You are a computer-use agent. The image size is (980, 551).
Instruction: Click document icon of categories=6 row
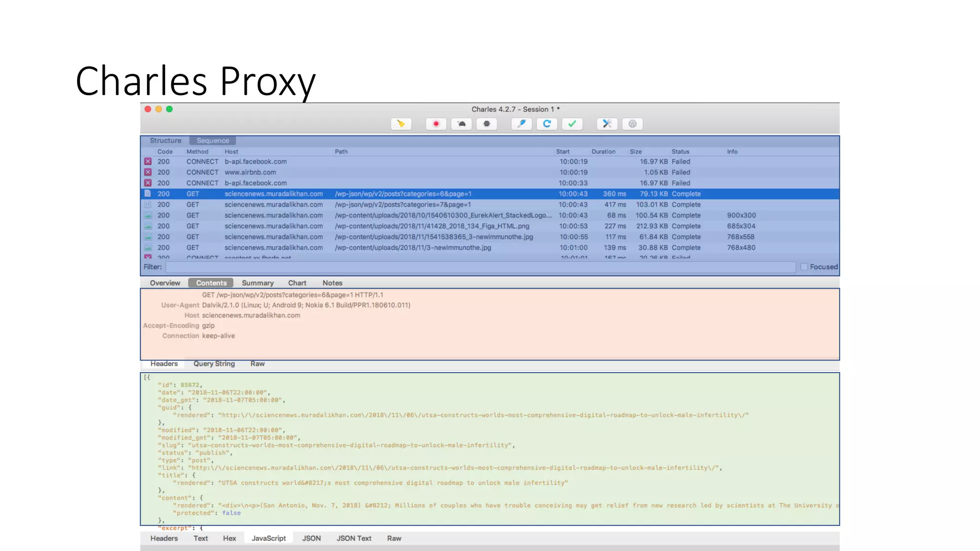point(148,194)
